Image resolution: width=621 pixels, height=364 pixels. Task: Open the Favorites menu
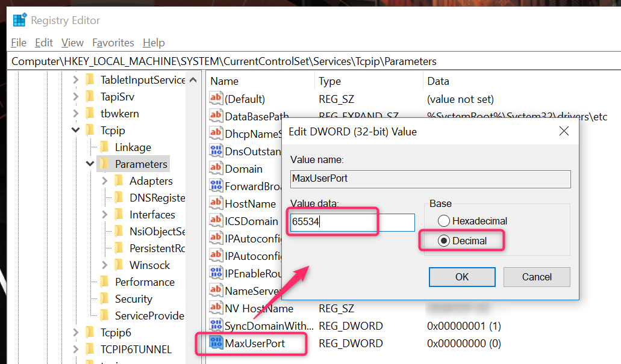[x=113, y=43]
